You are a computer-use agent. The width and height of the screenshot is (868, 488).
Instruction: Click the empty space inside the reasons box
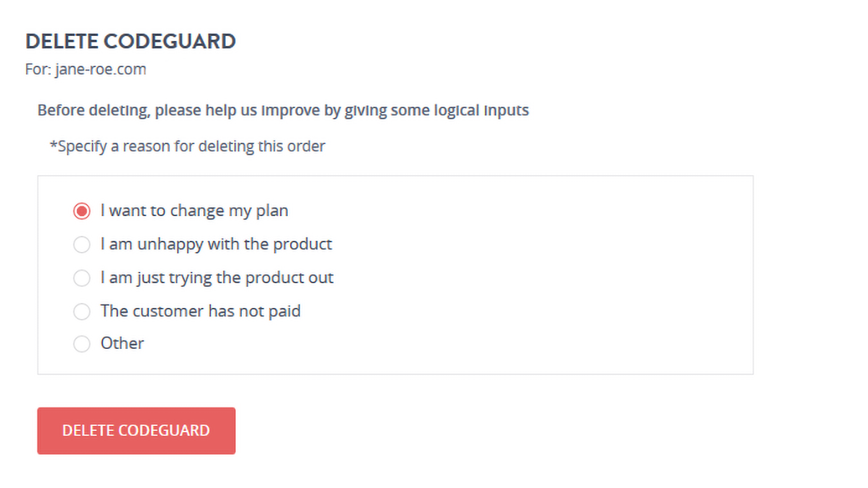(543, 275)
